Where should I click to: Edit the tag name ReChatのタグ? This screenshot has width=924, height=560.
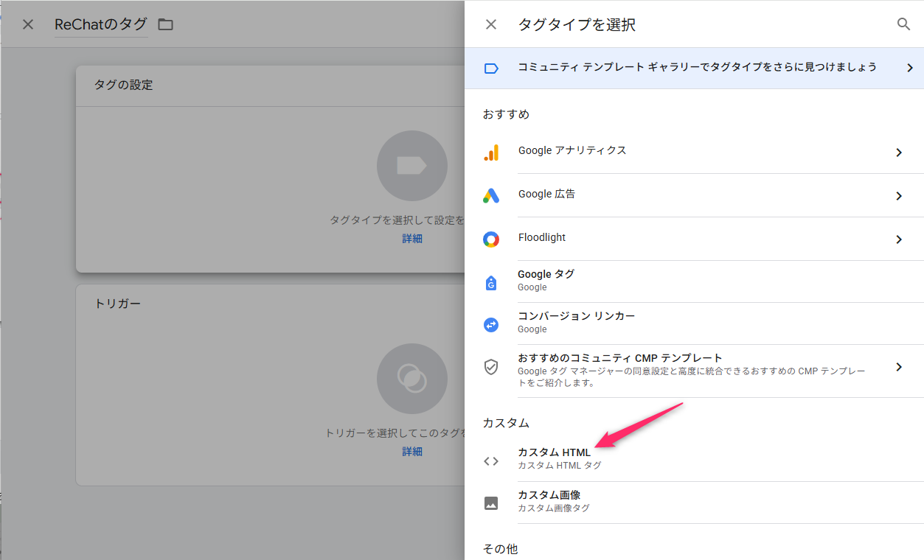(x=101, y=24)
